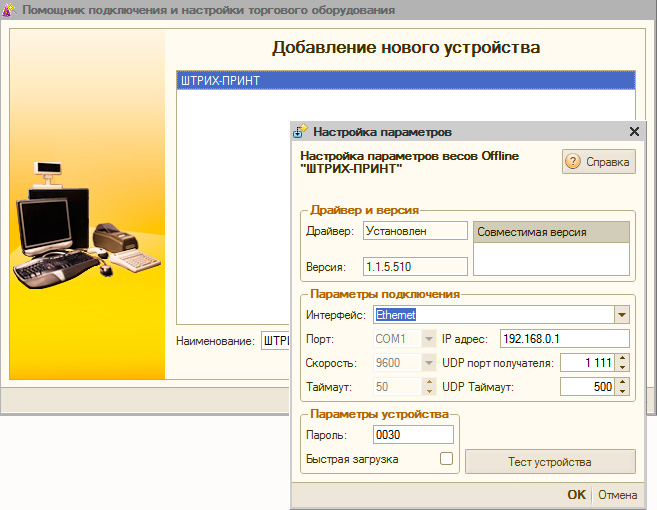Increase UDP Таймаут value

(623, 382)
